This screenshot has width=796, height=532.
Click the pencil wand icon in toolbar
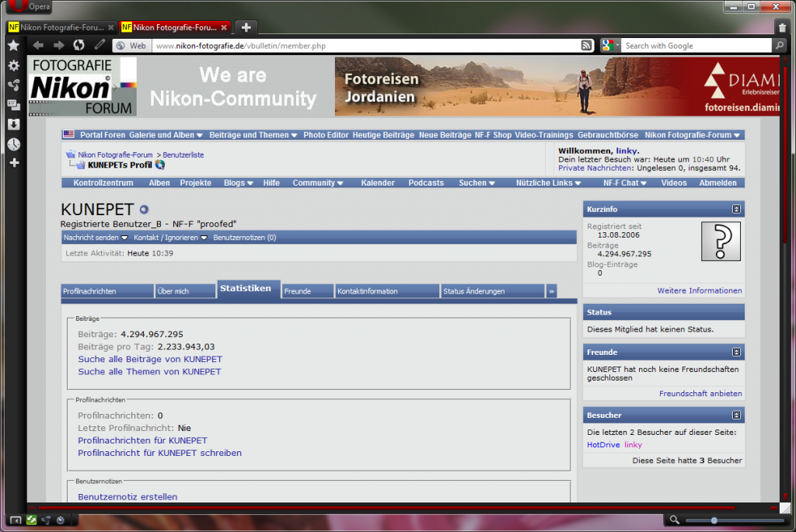point(99,44)
